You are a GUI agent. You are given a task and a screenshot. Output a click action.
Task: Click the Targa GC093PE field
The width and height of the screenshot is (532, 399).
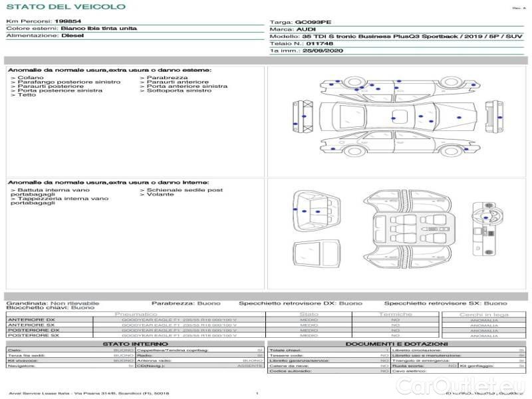[x=303, y=22]
